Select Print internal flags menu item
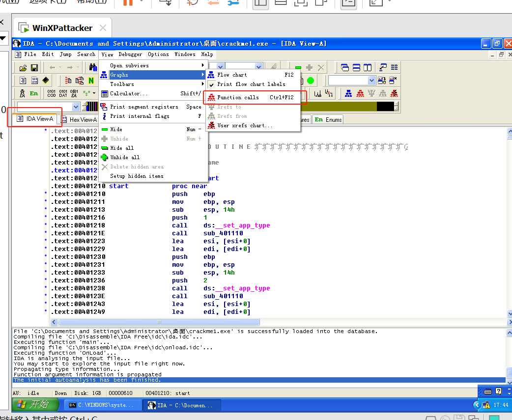Viewport: 512px width, 420px height. click(153, 116)
